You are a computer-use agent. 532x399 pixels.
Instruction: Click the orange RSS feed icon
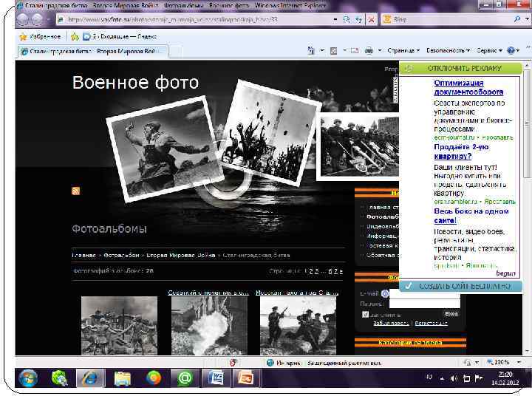[x=75, y=191]
